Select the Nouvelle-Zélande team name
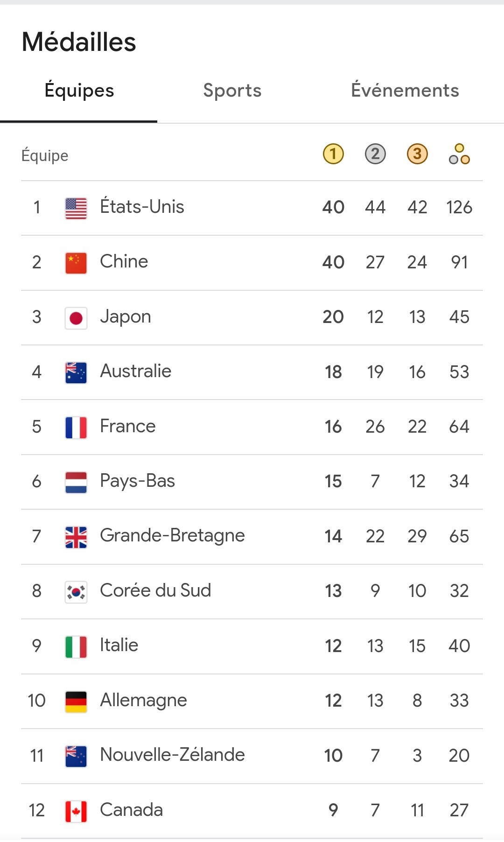This screenshot has height=842, width=504. pyautogui.click(x=172, y=755)
